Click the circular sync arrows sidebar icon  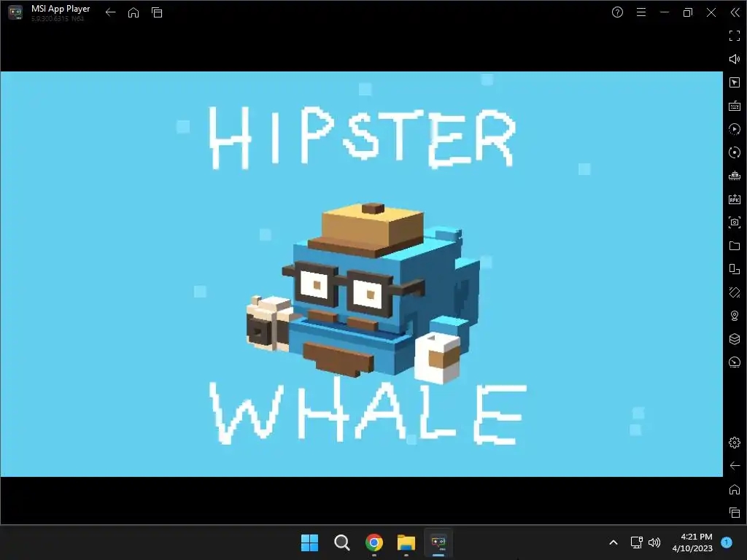point(734,152)
